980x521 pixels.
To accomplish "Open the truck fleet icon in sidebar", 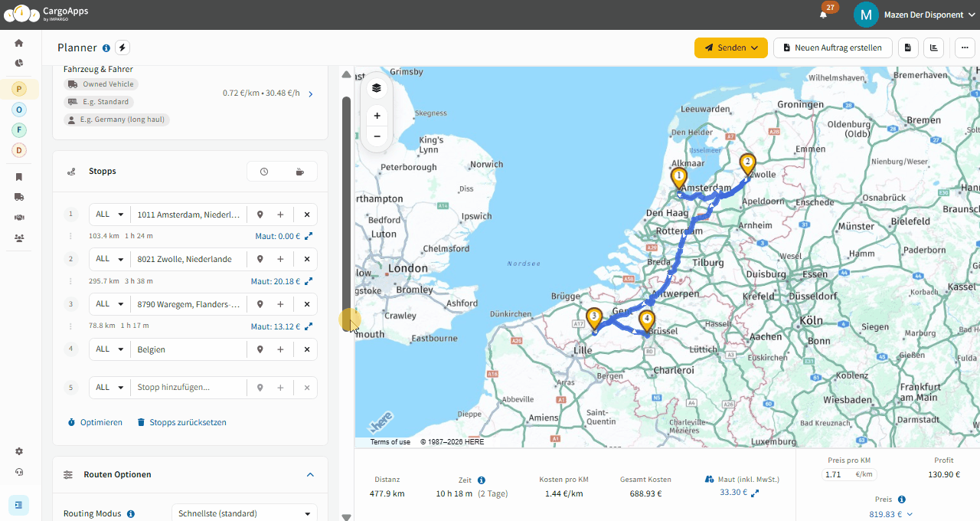I will [x=19, y=197].
